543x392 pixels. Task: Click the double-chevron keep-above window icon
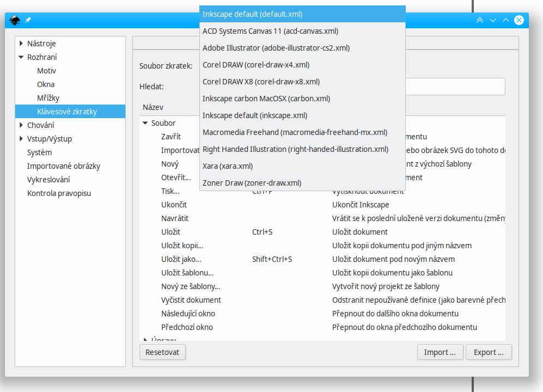480,20
